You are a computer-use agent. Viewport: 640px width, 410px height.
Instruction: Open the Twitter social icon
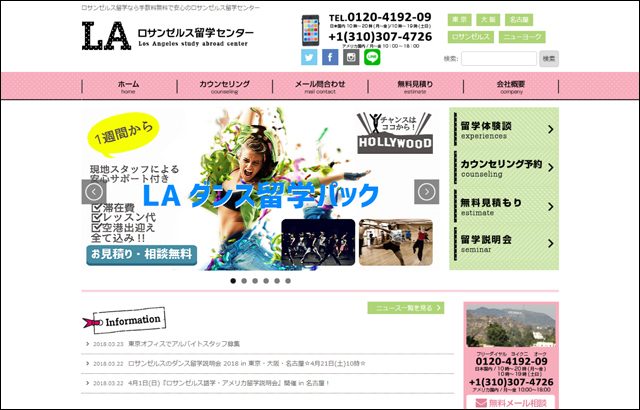tap(309, 57)
